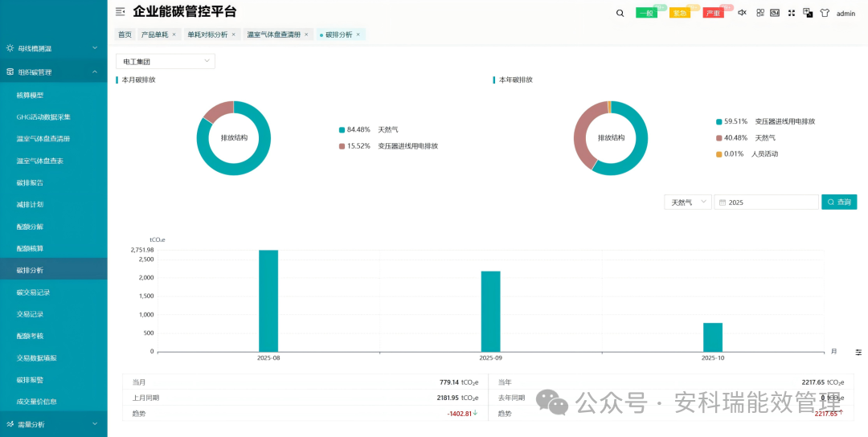This screenshot has height=437, width=868.
Task: Open 碳排报告 in the sidebar
Action: tap(54, 182)
